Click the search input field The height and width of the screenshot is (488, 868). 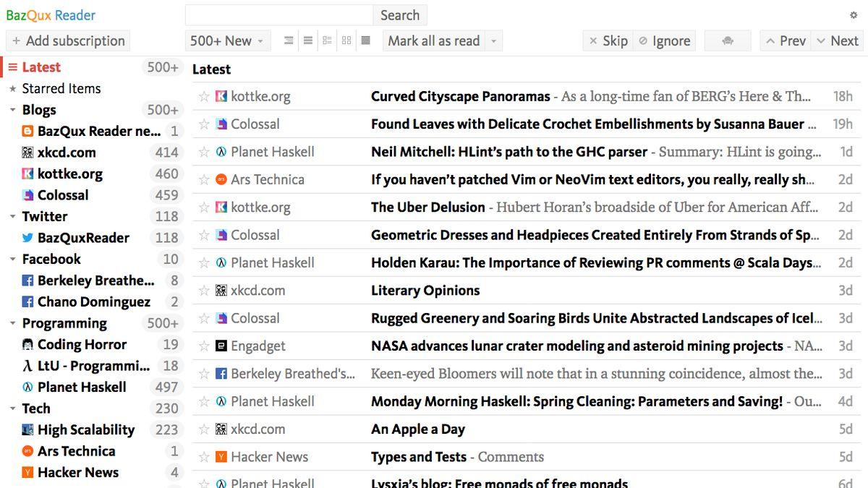tap(279, 15)
